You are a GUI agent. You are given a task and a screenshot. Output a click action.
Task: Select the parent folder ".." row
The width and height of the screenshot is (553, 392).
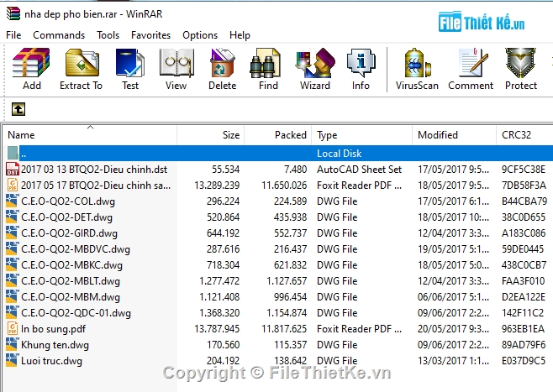pyautogui.click(x=279, y=154)
